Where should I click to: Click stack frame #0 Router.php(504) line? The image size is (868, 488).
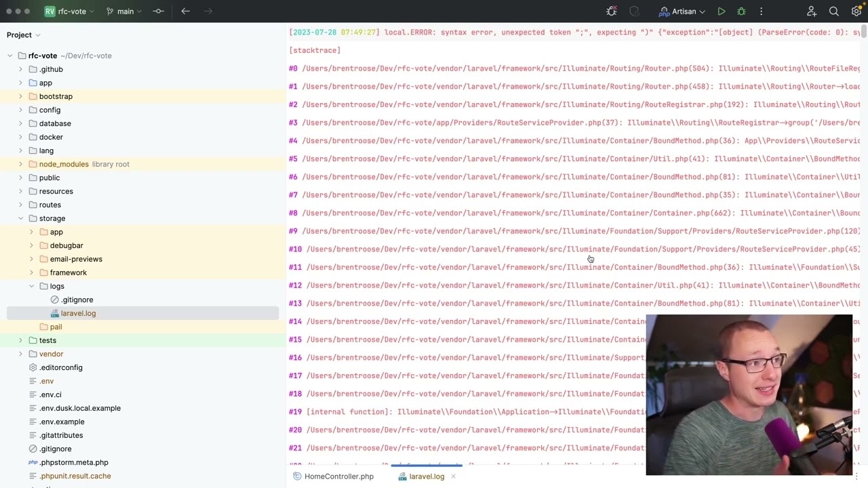pyautogui.click(x=574, y=68)
